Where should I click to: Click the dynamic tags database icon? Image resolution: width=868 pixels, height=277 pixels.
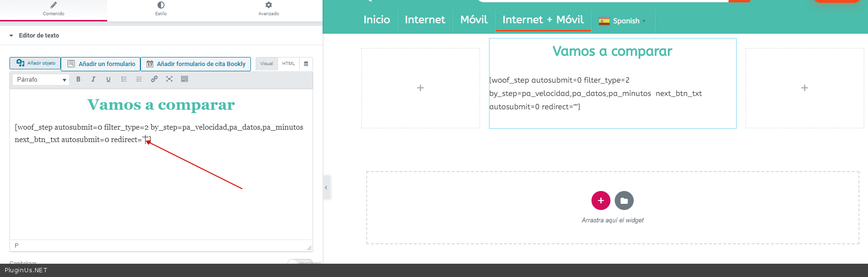pos(306,64)
